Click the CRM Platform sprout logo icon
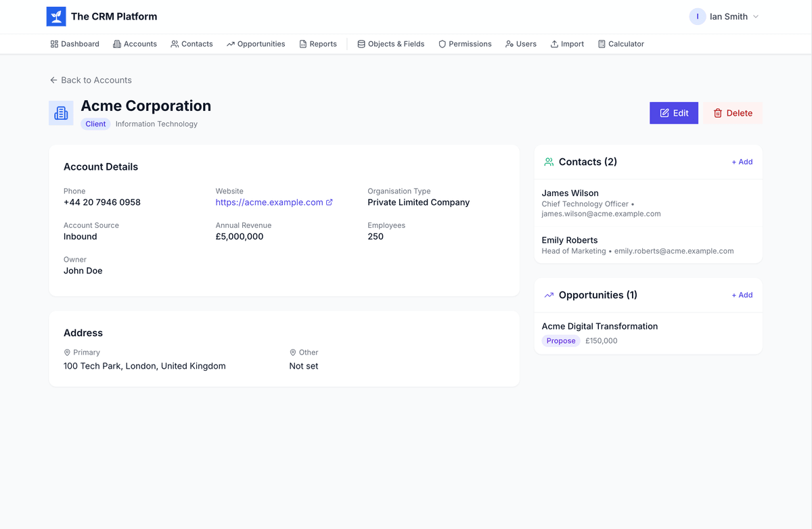 click(56, 17)
